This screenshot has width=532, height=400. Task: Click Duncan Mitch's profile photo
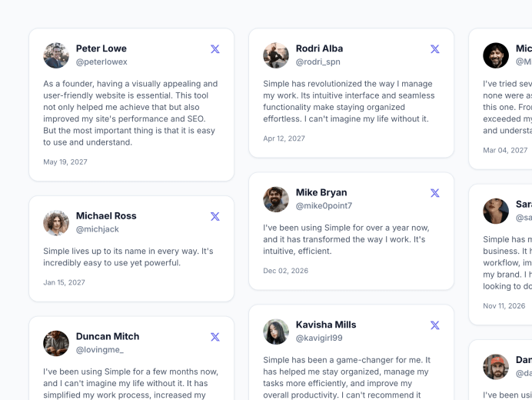[x=56, y=343]
